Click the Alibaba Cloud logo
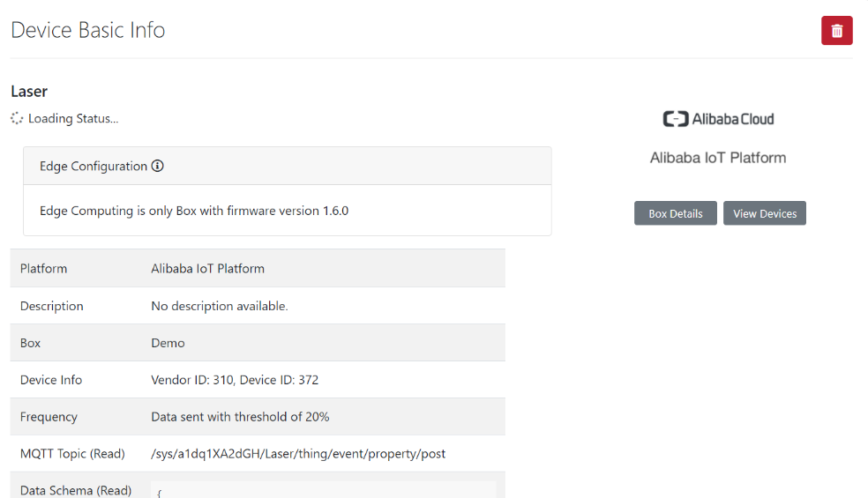868x498 pixels. (x=718, y=119)
